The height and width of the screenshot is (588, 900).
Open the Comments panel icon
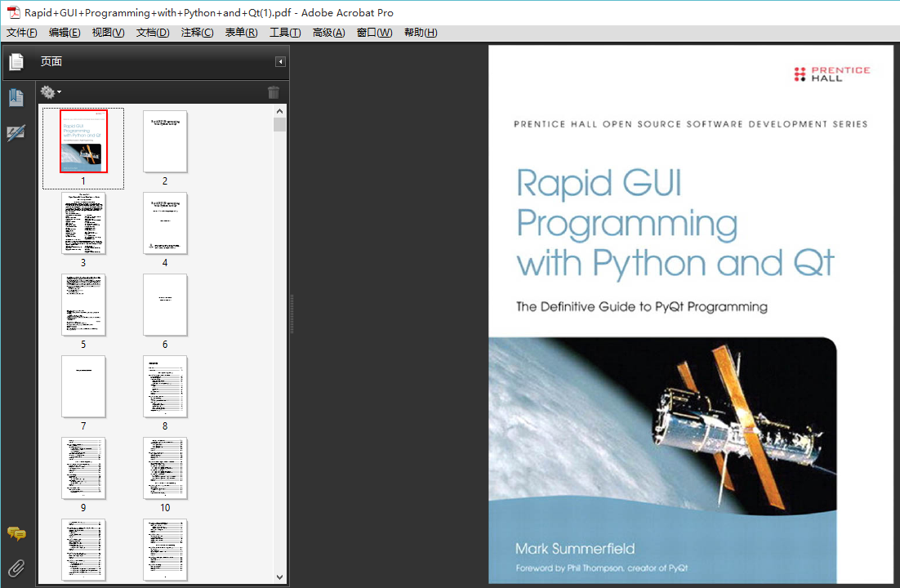tap(16, 534)
